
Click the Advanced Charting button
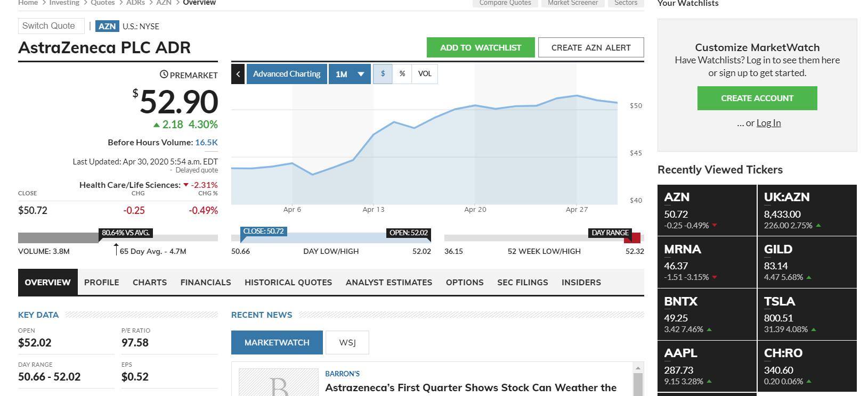point(287,74)
